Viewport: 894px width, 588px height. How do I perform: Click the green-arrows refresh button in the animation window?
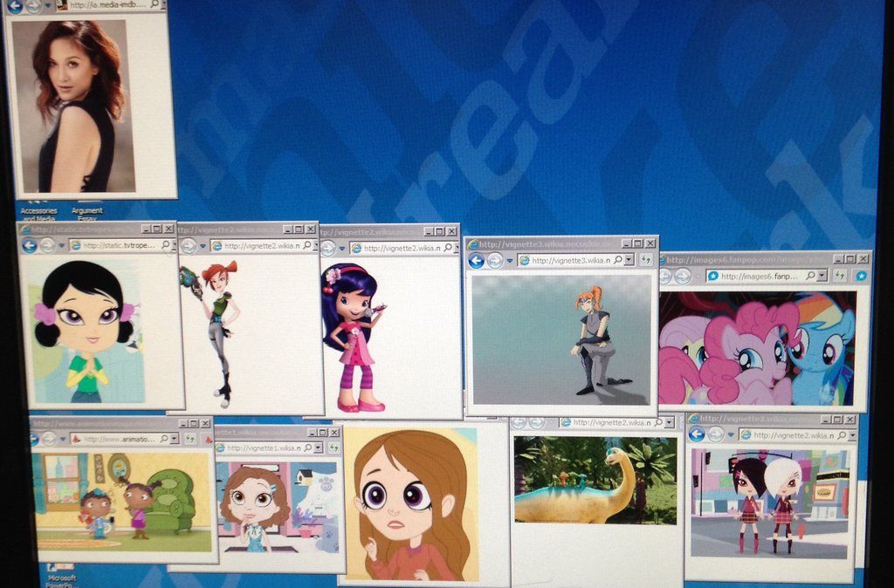point(190,439)
